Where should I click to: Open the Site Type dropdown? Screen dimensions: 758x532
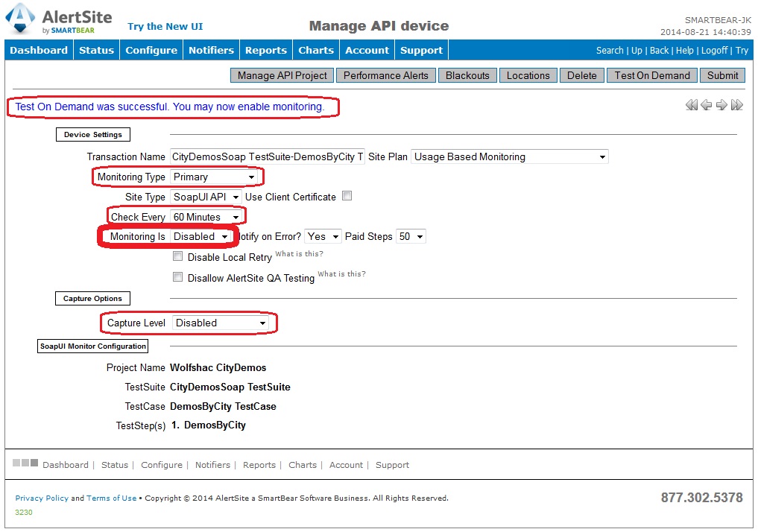pyautogui.click(x=206, y=197)
